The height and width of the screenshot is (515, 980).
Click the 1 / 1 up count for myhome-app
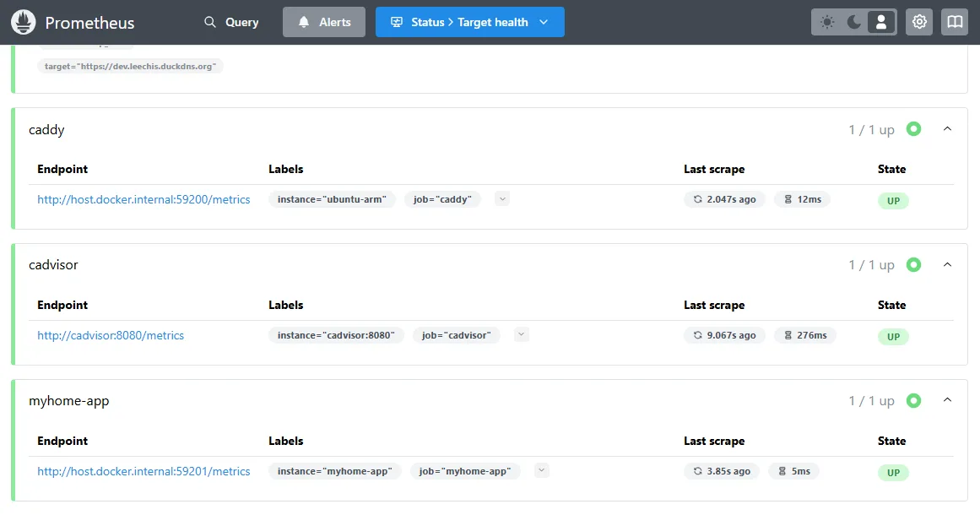pos(871,401)
